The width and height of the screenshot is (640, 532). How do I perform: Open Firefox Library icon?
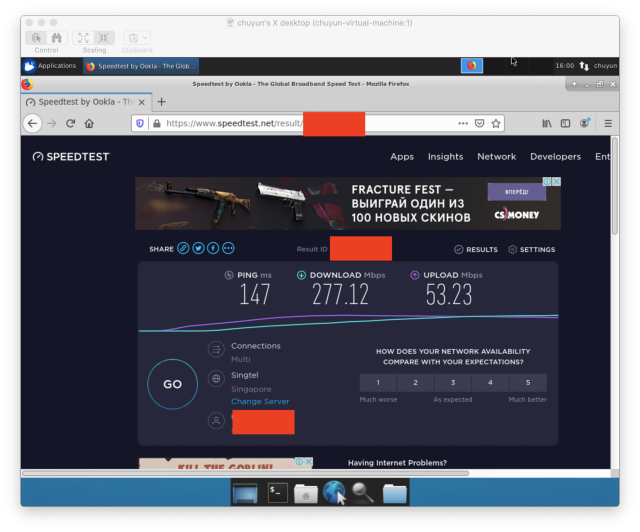click(x=547, y=123)
